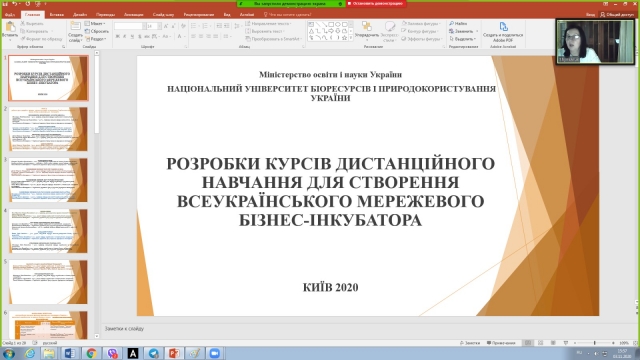640x360 pixels.
Task: Click the Упорядочить arrange icon
Action: [367, 27]
